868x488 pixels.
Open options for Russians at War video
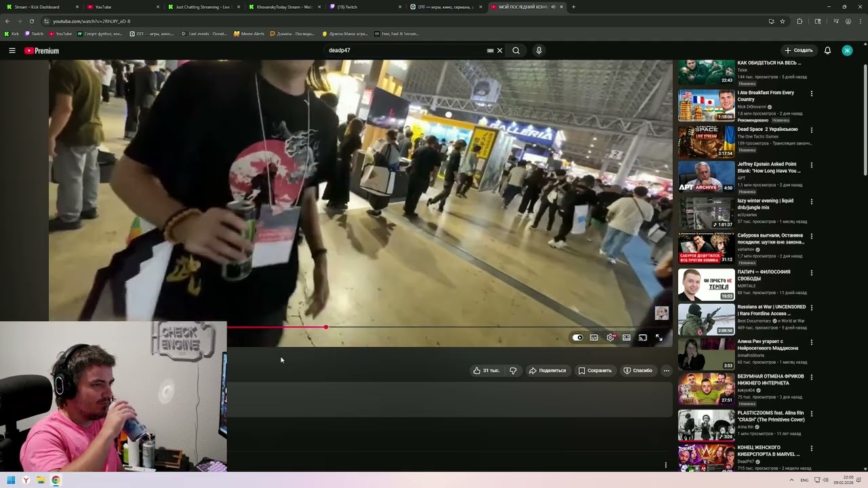[812, 308]
